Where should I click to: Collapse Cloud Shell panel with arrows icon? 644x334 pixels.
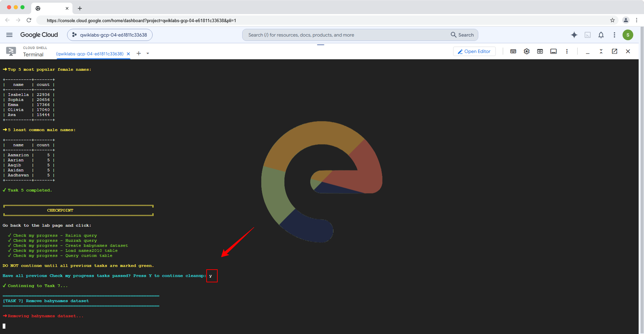[x=601, y=51]
